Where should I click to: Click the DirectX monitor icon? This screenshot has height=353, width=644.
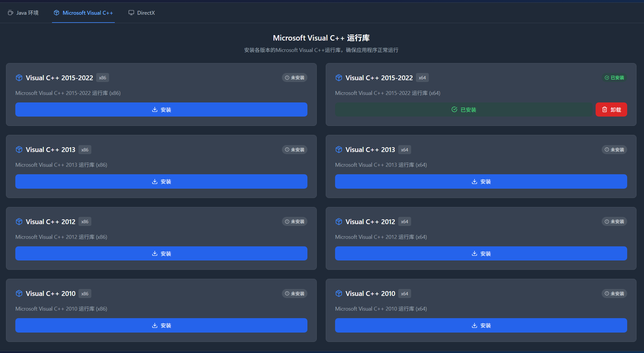pos(131,13)
